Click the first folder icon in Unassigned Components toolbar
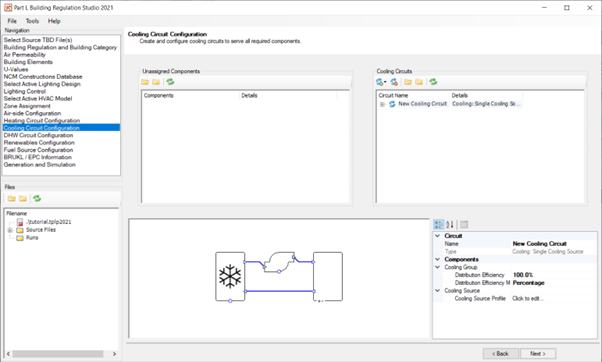Image resolution: width=602 pixels, height=362 pixels. point(145,82)
